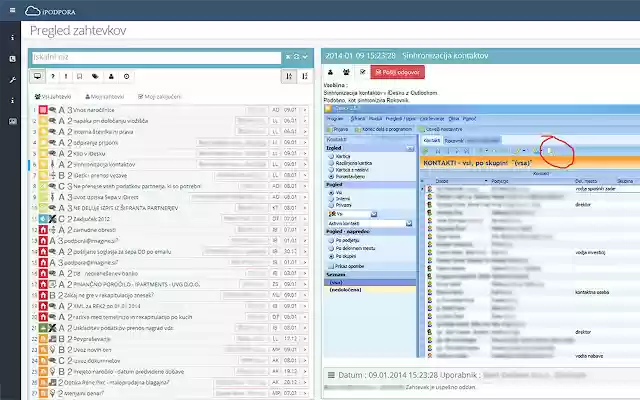Click the refresh icon beside the search field
The height and width of the screenshot is (400, 640).
297,57
